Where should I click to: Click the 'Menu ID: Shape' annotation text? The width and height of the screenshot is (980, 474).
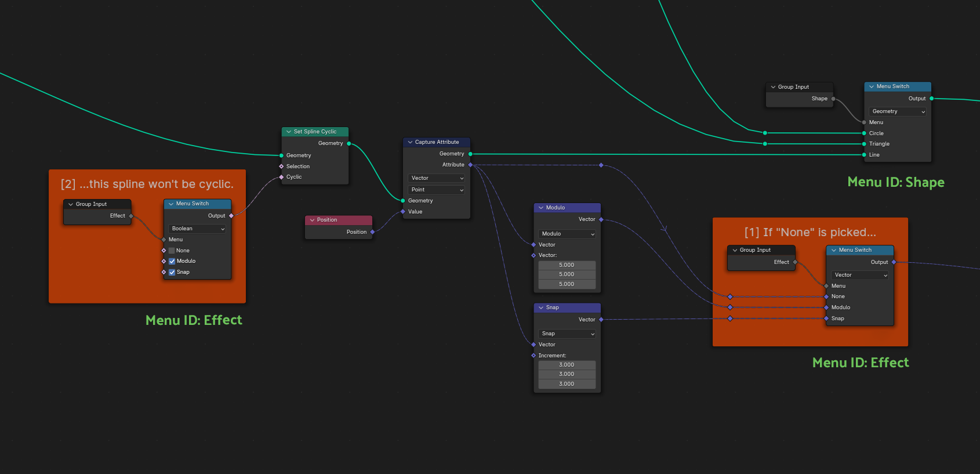point(896,182)
